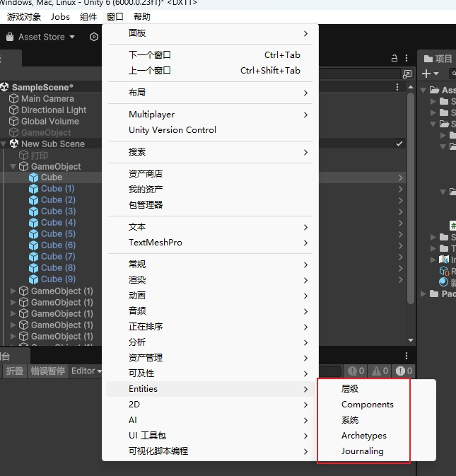Image resolution: width=456 pixels, height=476 pixels.
Task: Open Entities 系统 window
Action: pos(376,420)
